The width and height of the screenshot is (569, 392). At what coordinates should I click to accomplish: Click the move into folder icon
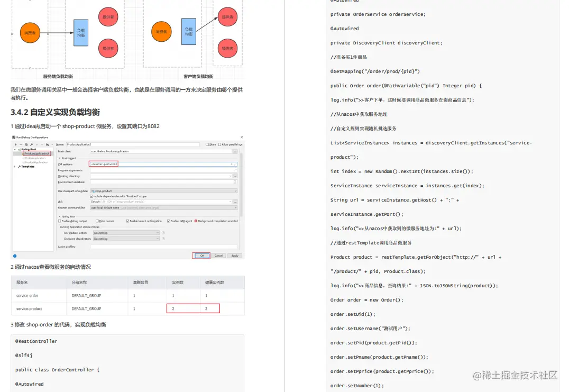click(x=47, y=144)
